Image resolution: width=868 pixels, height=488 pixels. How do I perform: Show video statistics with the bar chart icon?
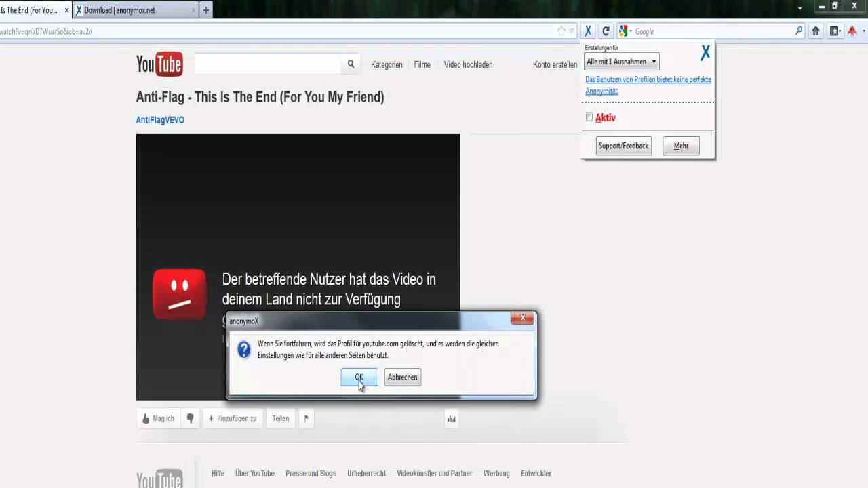452,419
